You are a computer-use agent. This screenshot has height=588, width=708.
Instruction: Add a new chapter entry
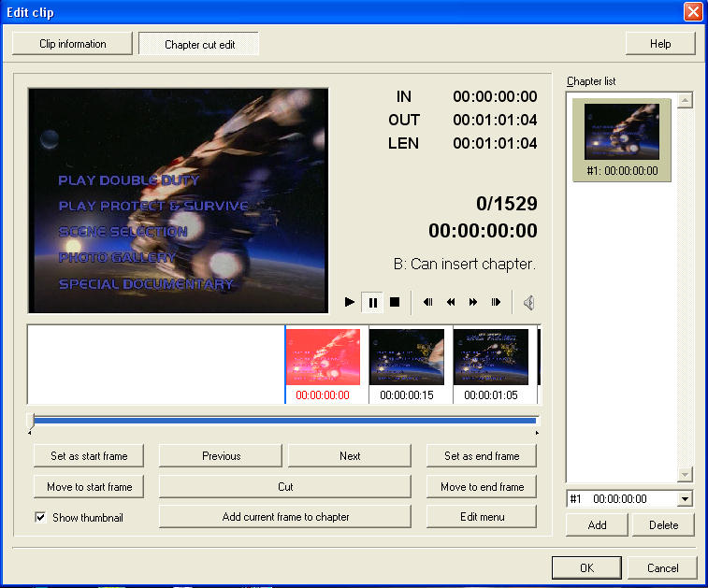pyautogui.click(x=597, y=524)
